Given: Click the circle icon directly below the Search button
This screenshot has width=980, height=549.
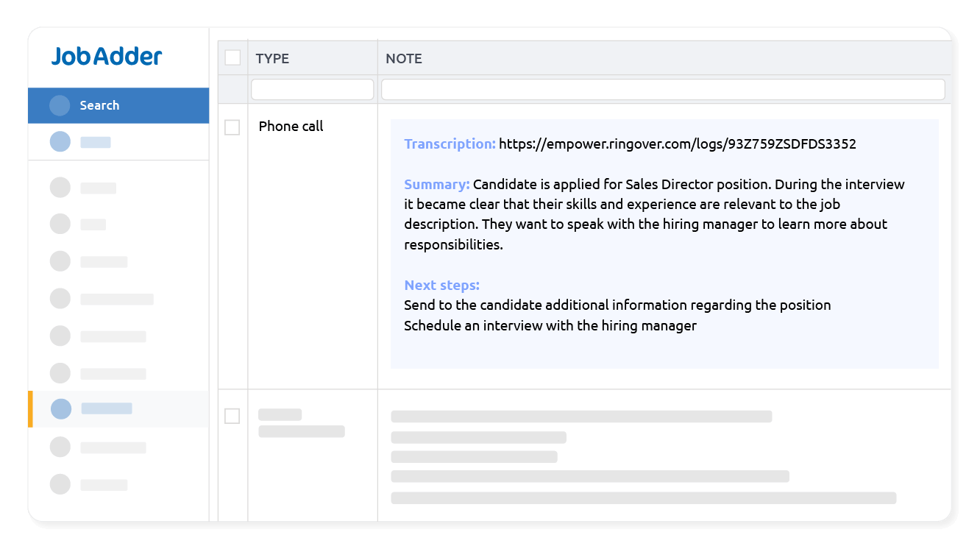Looking at the screenshot, I should 60,141.
